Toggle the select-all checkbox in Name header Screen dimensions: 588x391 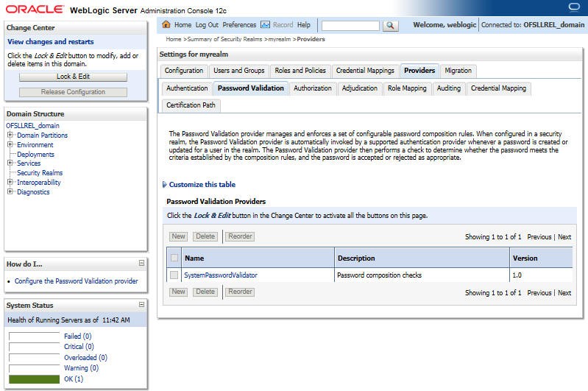point(174,258)
